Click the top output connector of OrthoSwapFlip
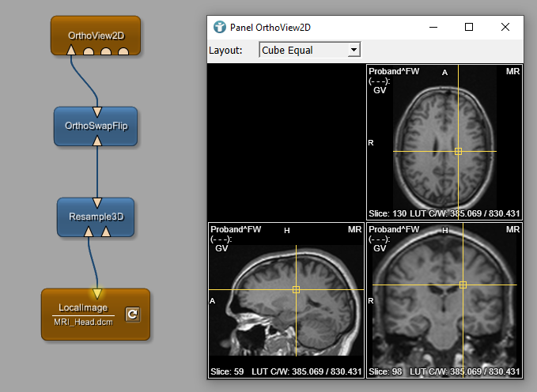 point(96,111)
